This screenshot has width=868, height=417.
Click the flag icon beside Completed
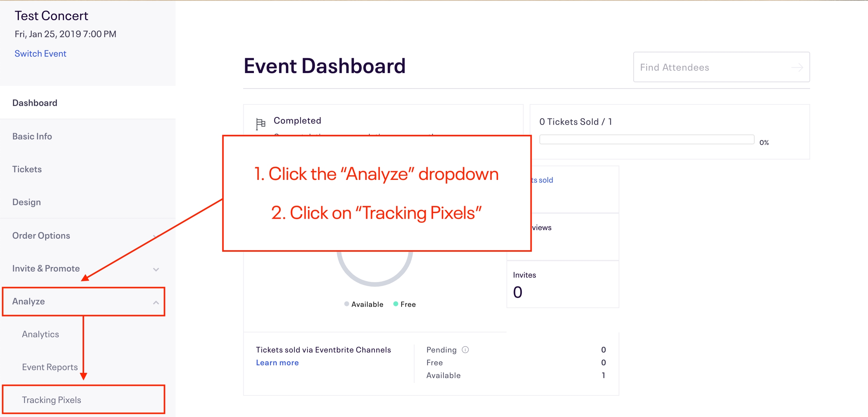coord(260,124)
